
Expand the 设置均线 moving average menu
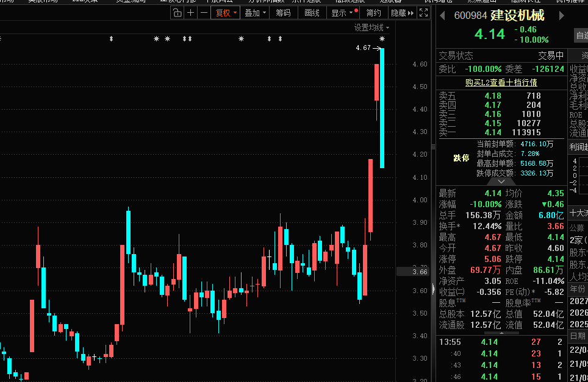click(371, 27)
